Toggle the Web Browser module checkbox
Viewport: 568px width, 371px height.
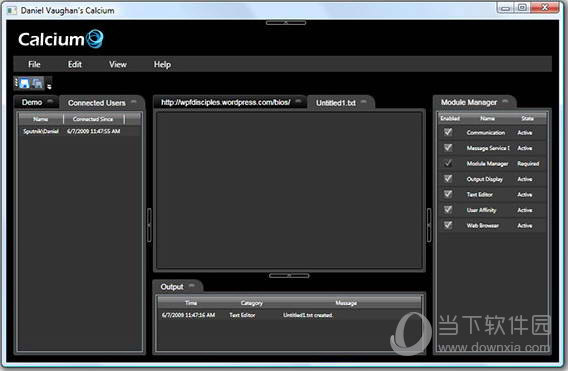click(x=448, y=225)
